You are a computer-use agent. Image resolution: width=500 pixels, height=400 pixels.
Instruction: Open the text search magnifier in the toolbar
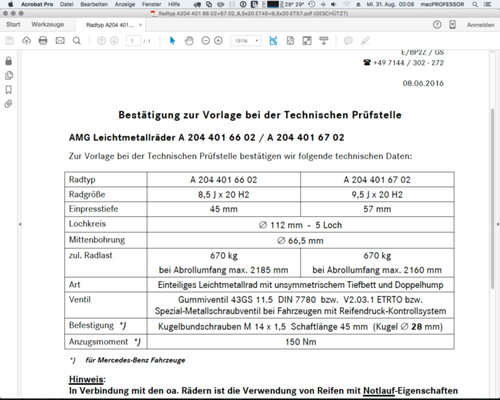(77, 41)
